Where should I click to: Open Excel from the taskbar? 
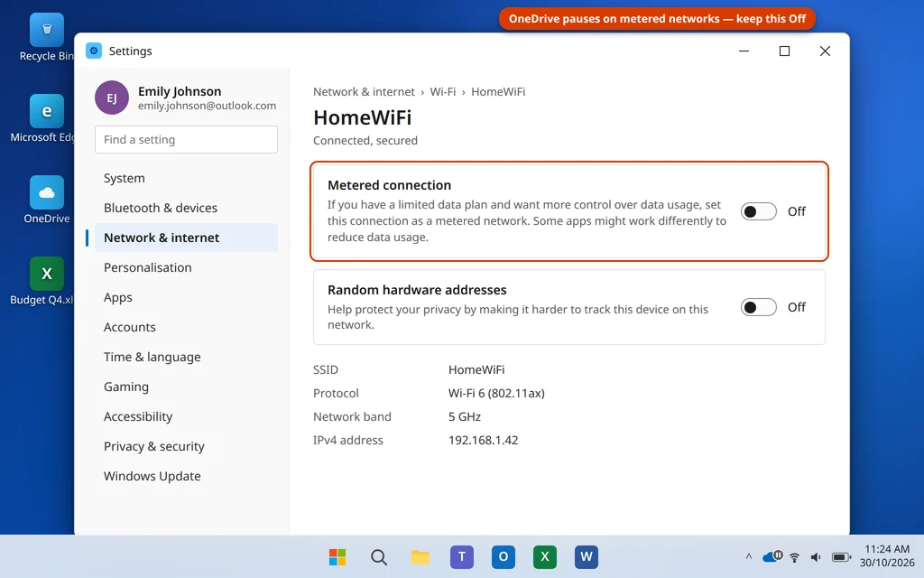[x=544, y=556]
